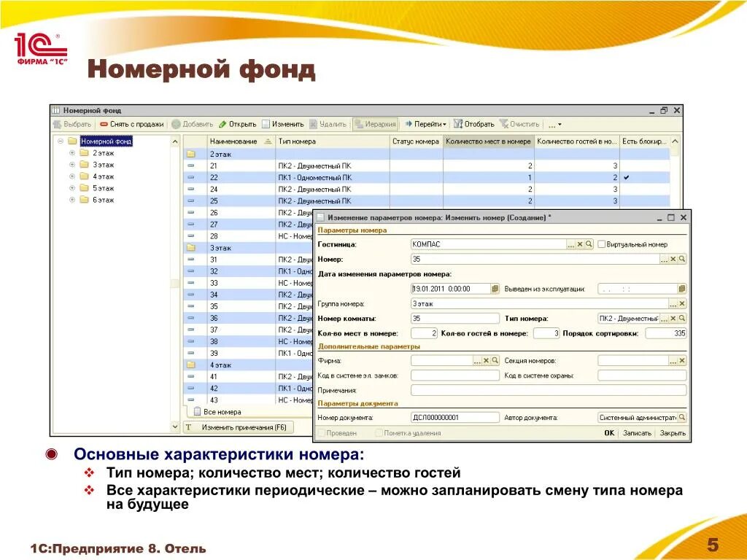This screenshot has height=560, width=747.
Task: Toggle the Пометка удаления checkbox
Action: pyautogui.click(x=379, y=433)
